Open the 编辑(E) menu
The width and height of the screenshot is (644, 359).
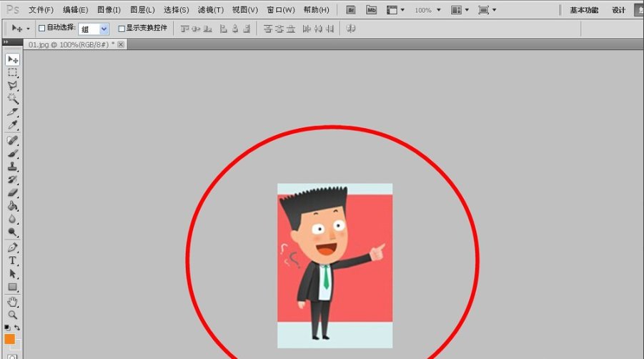[76, 10]
